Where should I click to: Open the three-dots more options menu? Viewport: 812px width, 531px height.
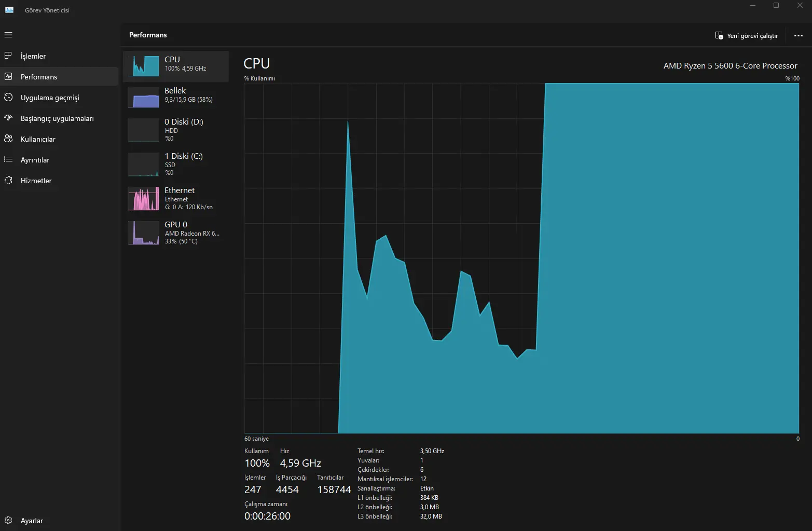click(x=799, y=36)
